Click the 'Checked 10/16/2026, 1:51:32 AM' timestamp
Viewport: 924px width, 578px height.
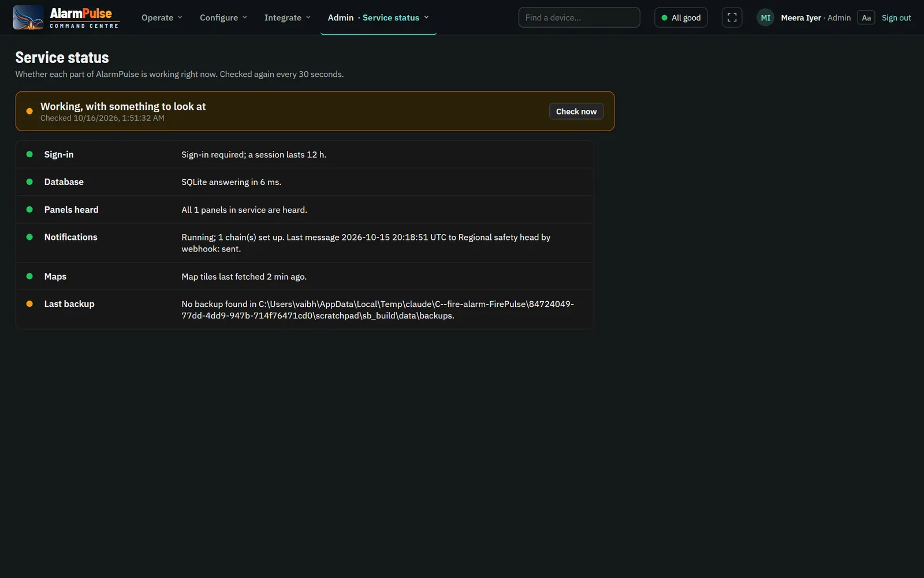[102, 118]
